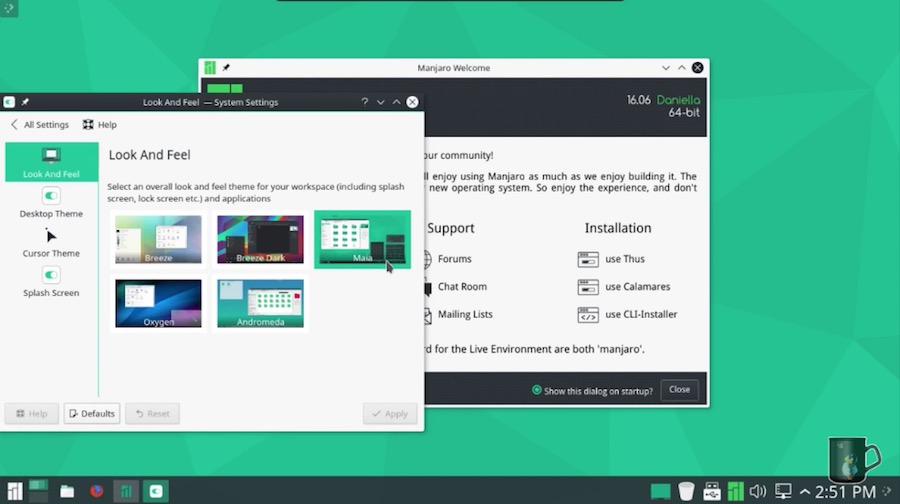Open the virtual desktop pager in taskbar
The width and height of the screenshot is (900, 504).
click(38, 491)
